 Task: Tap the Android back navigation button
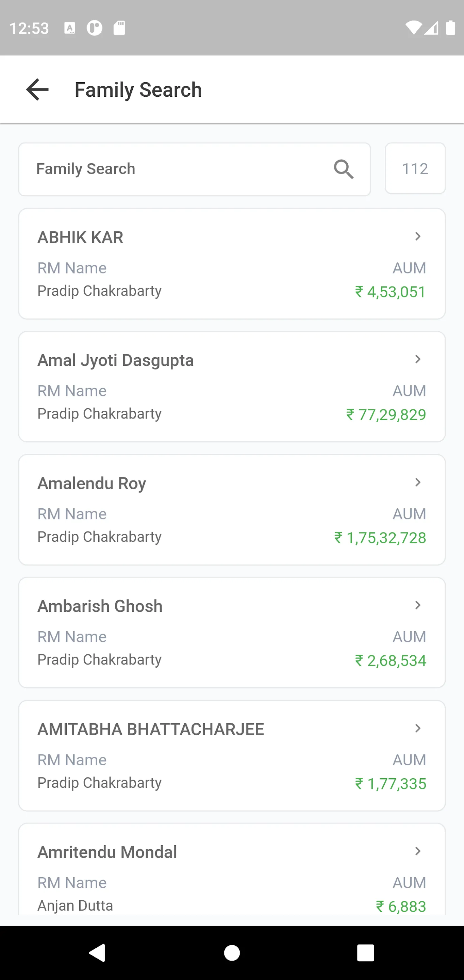coord(97,953)
